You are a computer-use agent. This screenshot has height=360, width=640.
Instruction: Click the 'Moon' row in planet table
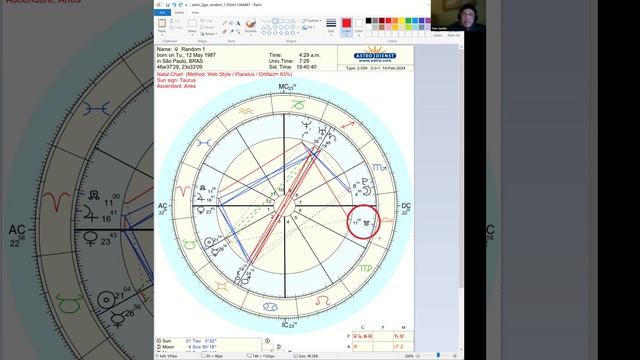(209, 347)
